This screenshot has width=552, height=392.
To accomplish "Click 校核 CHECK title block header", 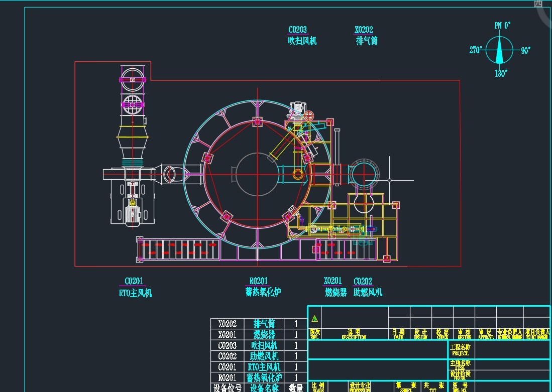I will click(x=442, y=334).
